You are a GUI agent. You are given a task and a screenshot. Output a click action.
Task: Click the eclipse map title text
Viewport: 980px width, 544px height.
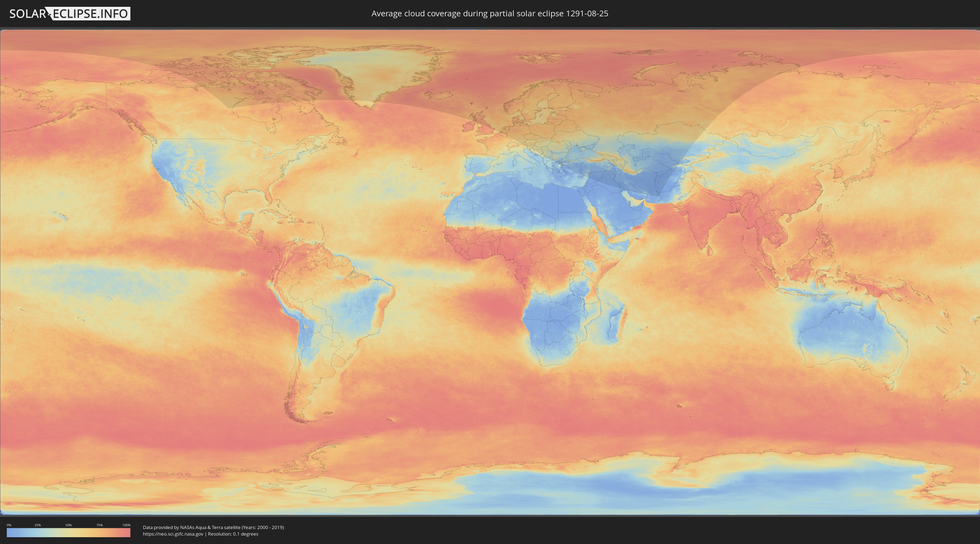pyautogui.click(x=490, y=14)
